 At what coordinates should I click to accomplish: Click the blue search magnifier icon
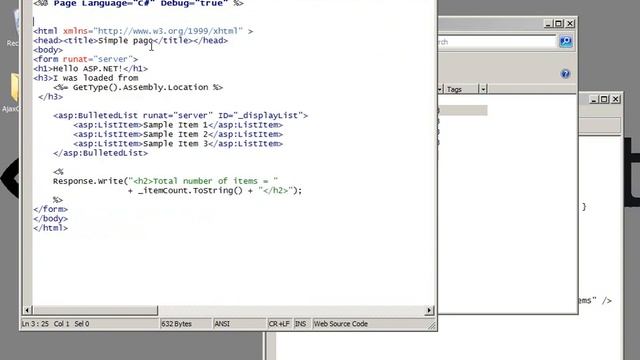tap(565, 42)
